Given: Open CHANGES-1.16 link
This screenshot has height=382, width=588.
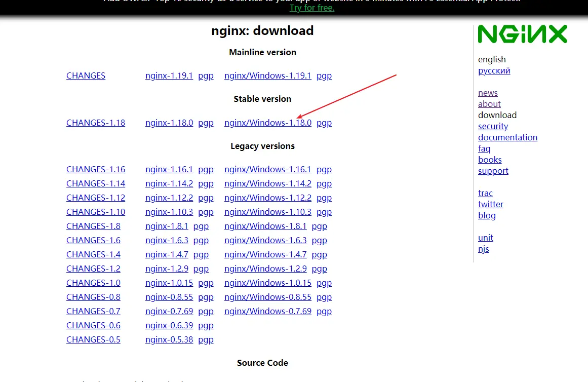Looking at the screenshot, I should pos(96,169).
